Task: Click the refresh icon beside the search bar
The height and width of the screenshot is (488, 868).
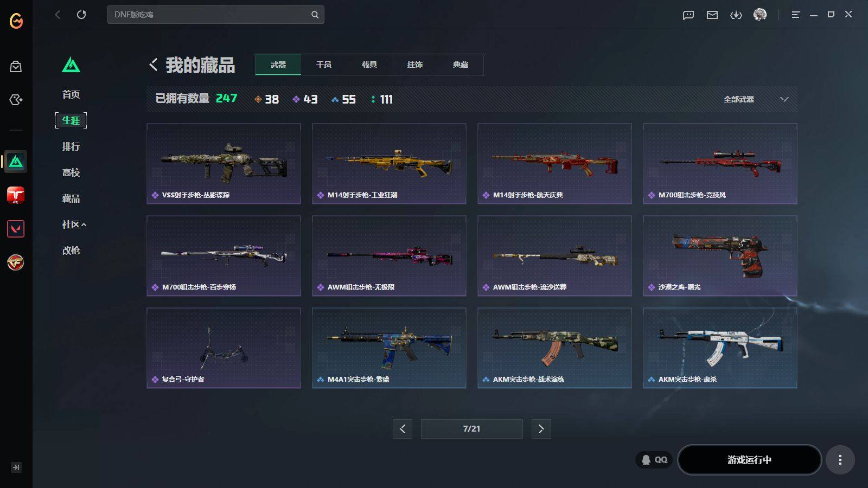Action: point(81,15)
